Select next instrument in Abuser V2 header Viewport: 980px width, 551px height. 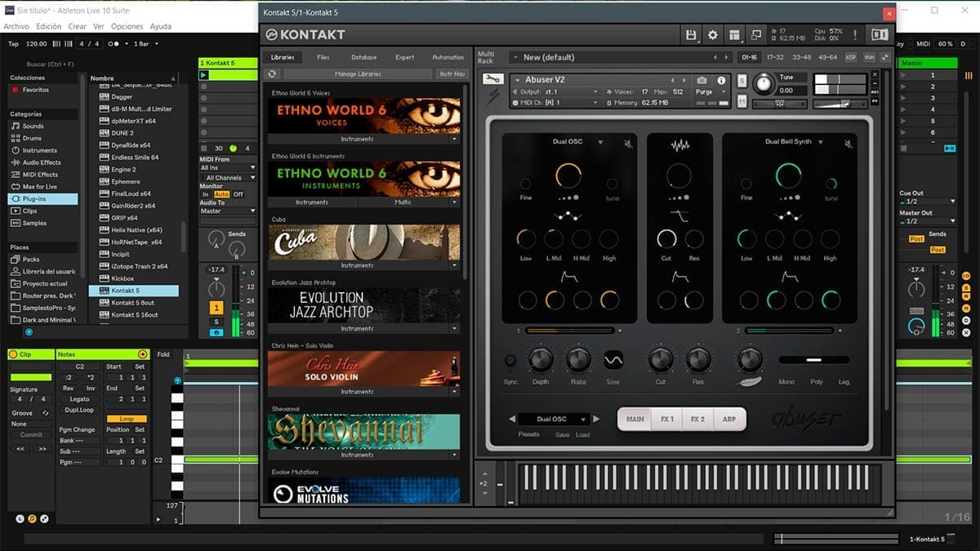point(684,80)
